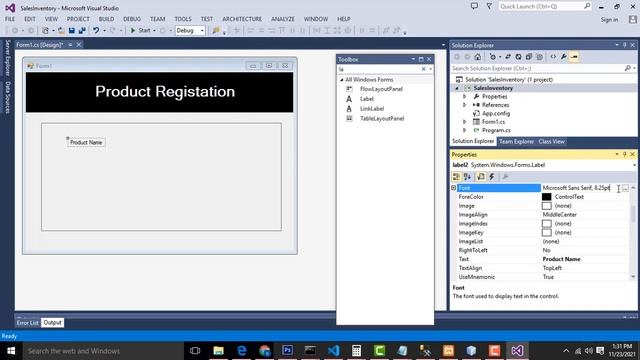Switch Properties grid to Alphabetical view
Image resolution: width=640 pixels, height=360 pixels.
coord(467,176)
